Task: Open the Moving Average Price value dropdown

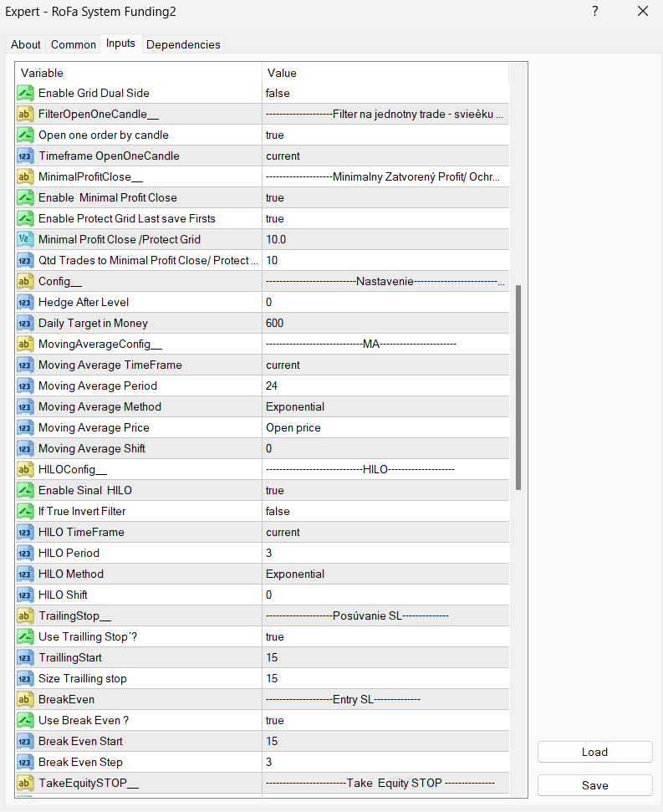Action: click(385, 427)
